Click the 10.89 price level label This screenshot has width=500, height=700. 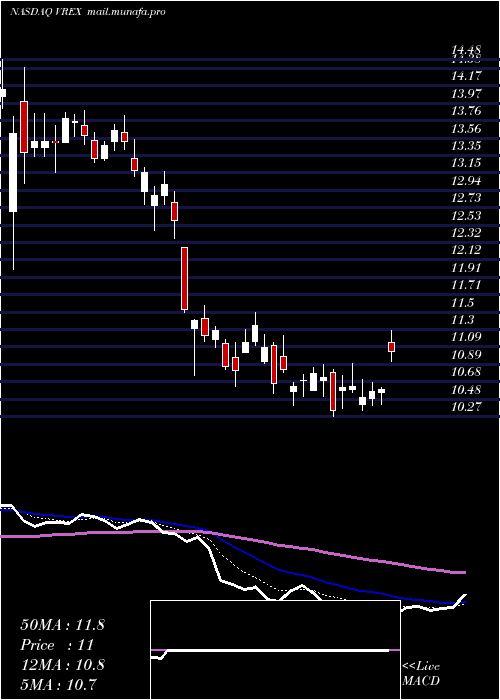click(x=466, y=355)
